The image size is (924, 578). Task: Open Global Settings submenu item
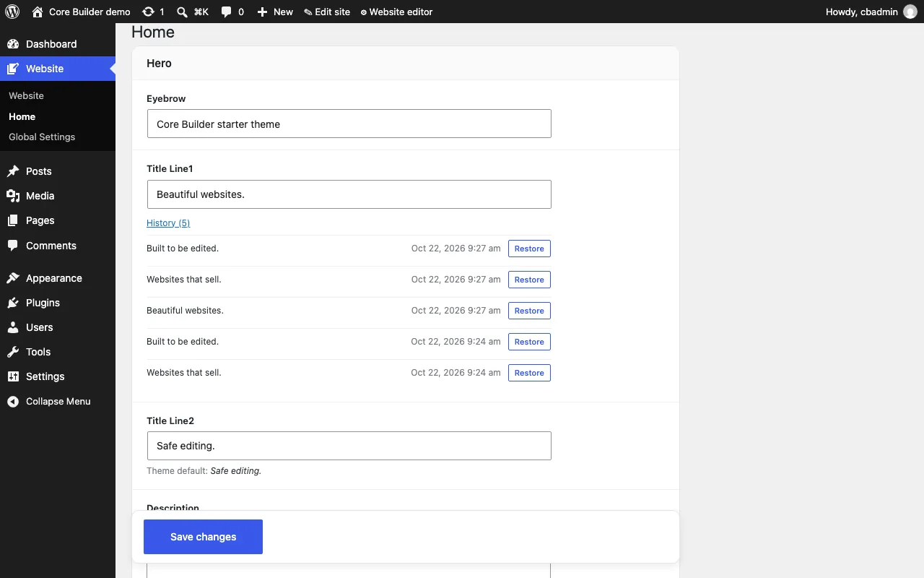(42, 137)
